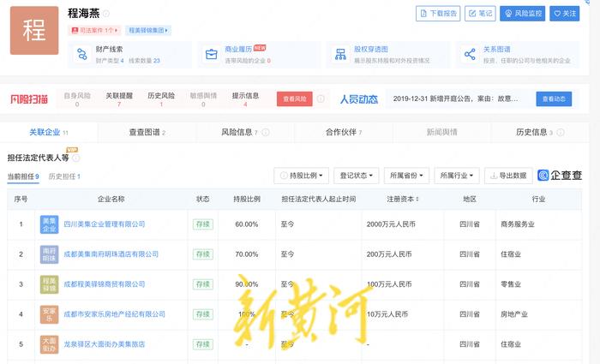Click 70.00% shareholding cell
This screenshot has height=364, width=600.
(x=247, y=254)
